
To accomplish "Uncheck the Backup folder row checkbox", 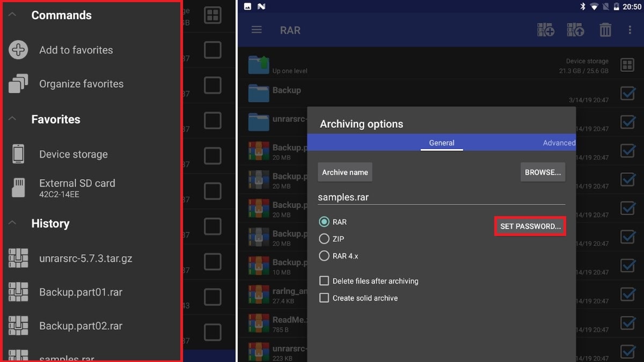I will coord(627,93).
